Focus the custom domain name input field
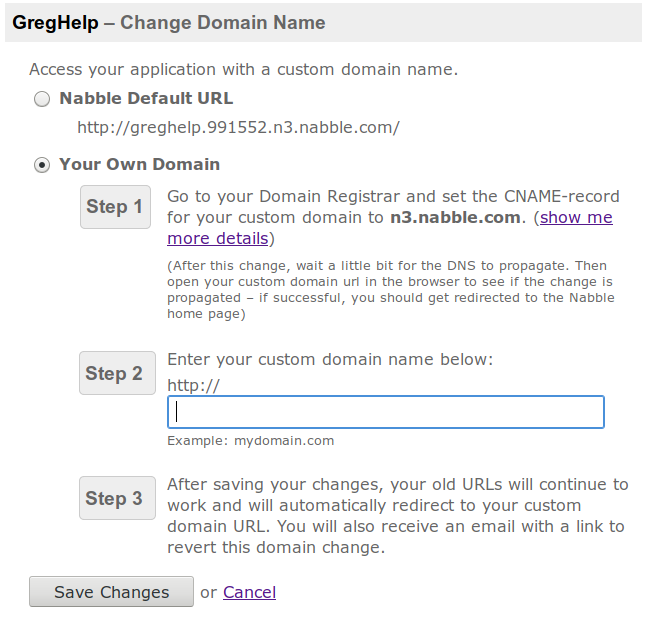Image resolution: width=647 pixels, height=619 pixels. [x=385, y=412]
